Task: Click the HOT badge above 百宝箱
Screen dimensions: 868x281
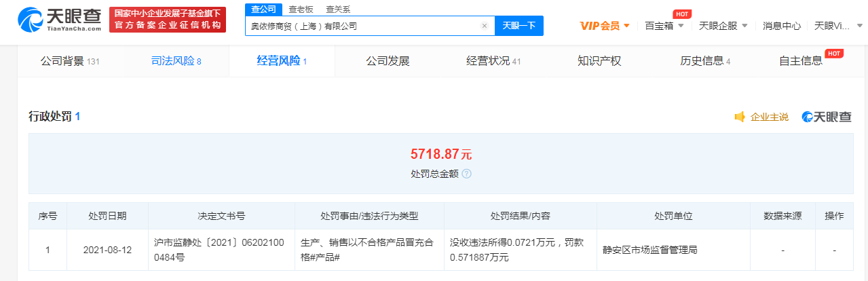Action: tap(681, 14)
